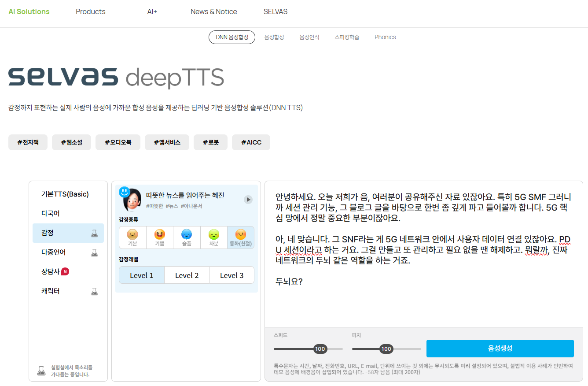Switch to the 음성인식 tab
The width and height of the screenshot is (588, 386).
309,37
